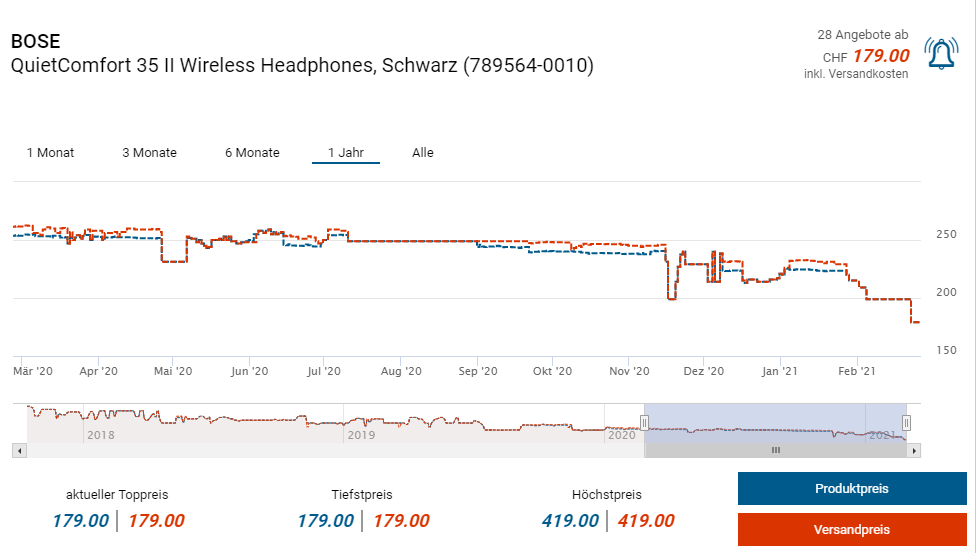Click the 28 Angebote ab text
The image size is (976, 553).
[x=863, y=35]
